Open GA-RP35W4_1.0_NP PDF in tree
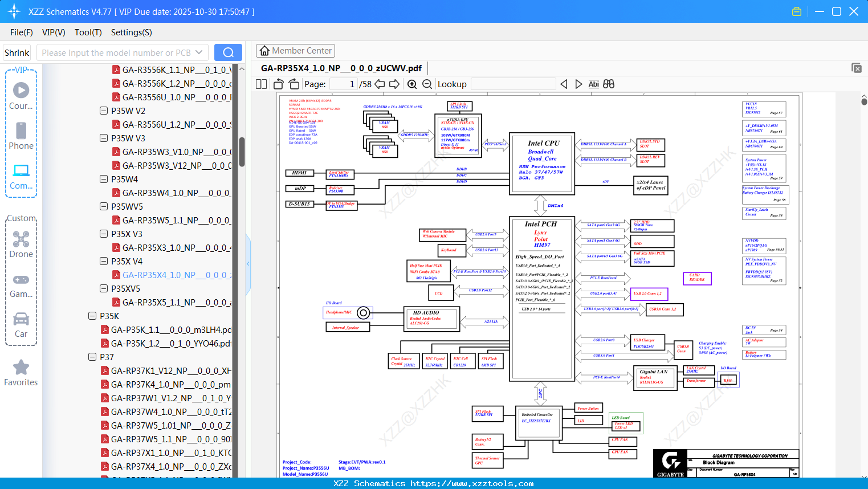Screen dimensions: 868x489 coord(172,193)
